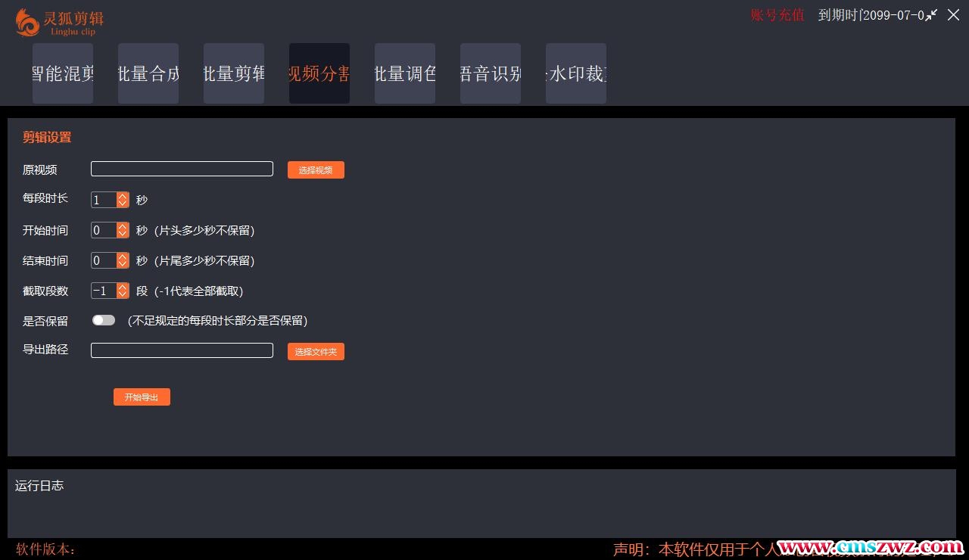Click the 选择视频 button
Viewport: 969px width, 560px height.
(x=316, y=170)
